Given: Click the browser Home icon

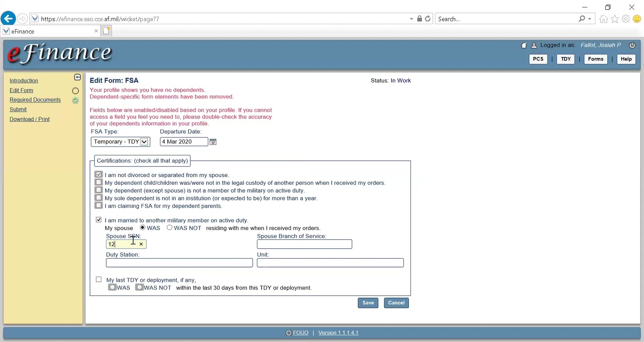Looking at the screenshot, I should click(x=604, y=19).
